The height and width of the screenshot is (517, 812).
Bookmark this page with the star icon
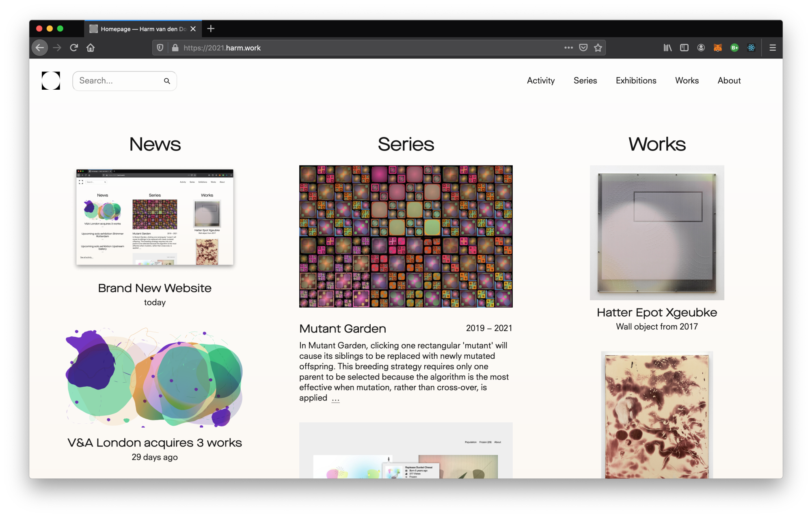click(598, 48)
